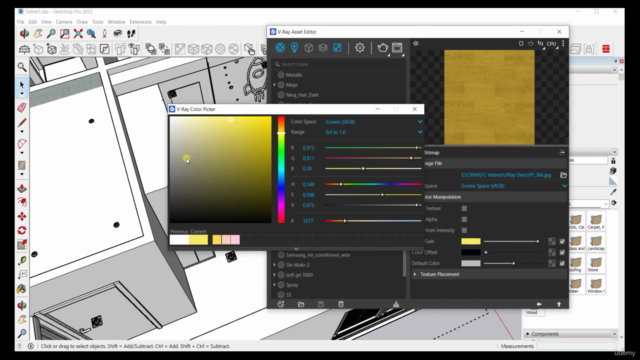
Task: Open the Range dropdown in Color Picker
Action: pos(374,132)
